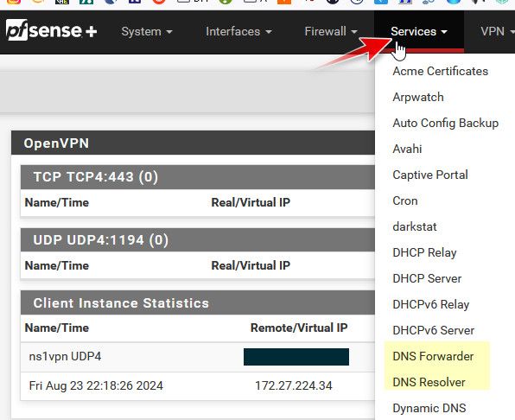Click the ns1vpn UDP4 client entry
The image size is (515, 420).
coord(65,357)
